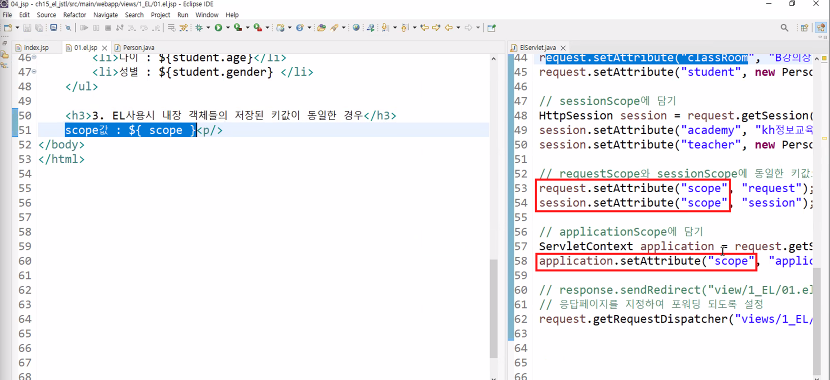Open the Edit menu
This screenshot has height=380, width=830.
24,15
